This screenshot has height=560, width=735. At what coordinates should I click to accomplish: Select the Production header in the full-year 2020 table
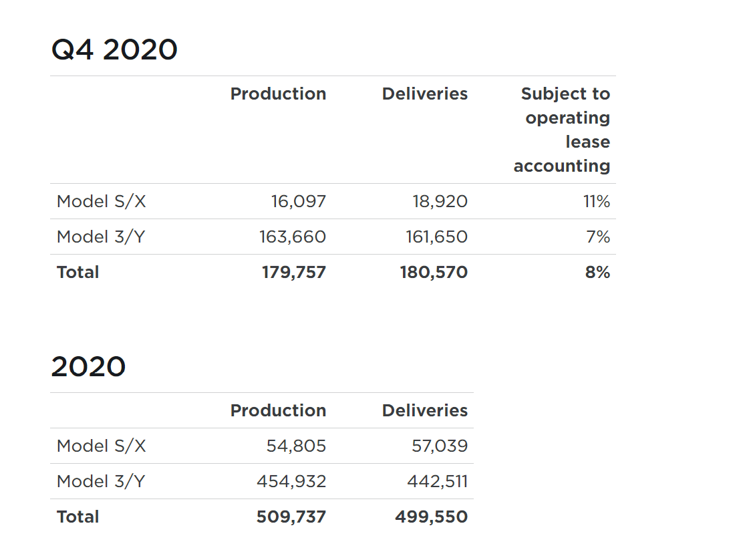coord(278,410)
